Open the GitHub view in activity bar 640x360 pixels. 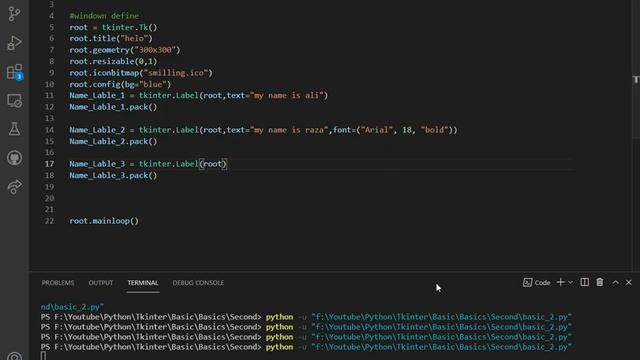[x=14, y=158]
